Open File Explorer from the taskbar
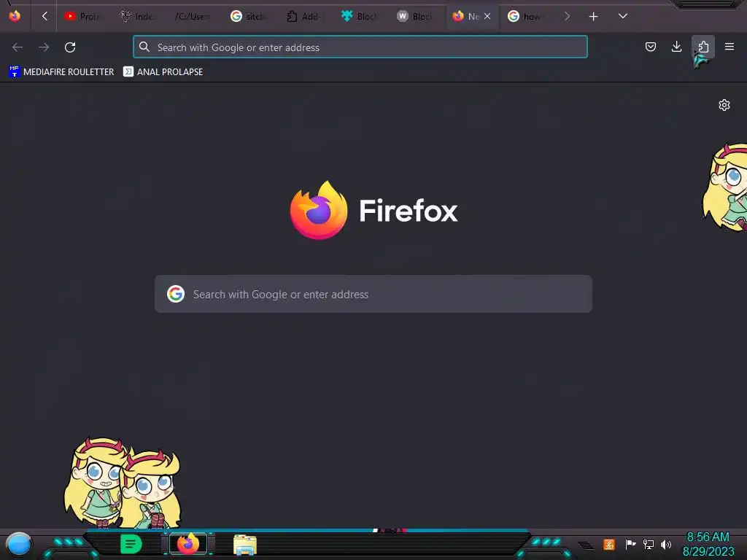 (x=245, y=545)
